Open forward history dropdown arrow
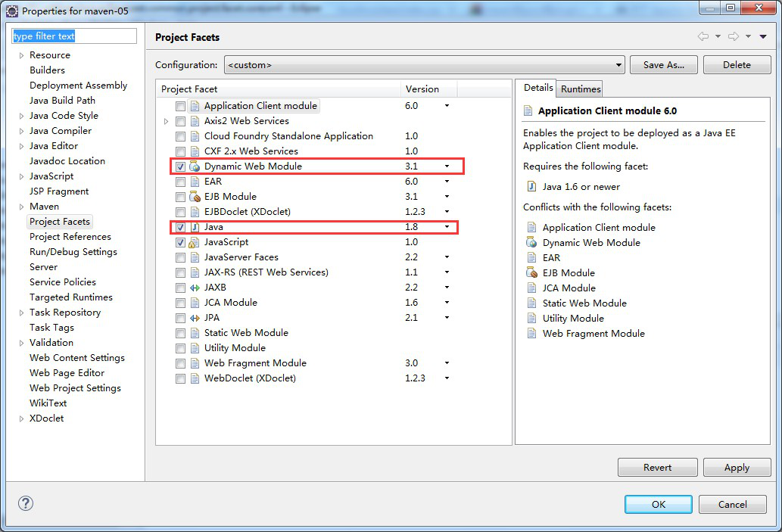Image resolution: width=782 pixels, height=532 pixels. pyautogui.click(x=748, y=36)
